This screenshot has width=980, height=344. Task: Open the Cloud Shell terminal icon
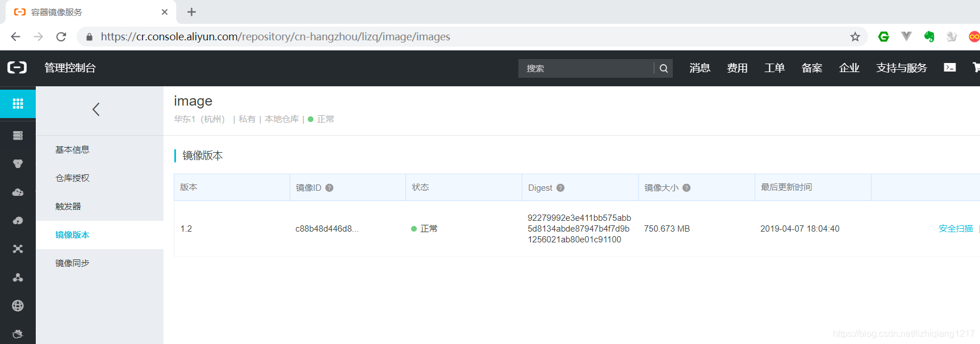949,68
